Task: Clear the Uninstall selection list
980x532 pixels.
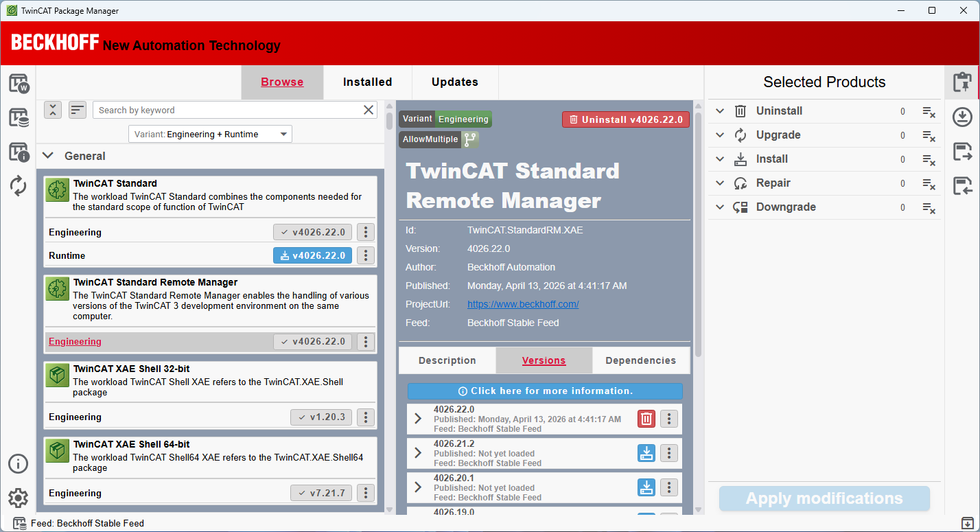Action: click(x=929, y=111)
